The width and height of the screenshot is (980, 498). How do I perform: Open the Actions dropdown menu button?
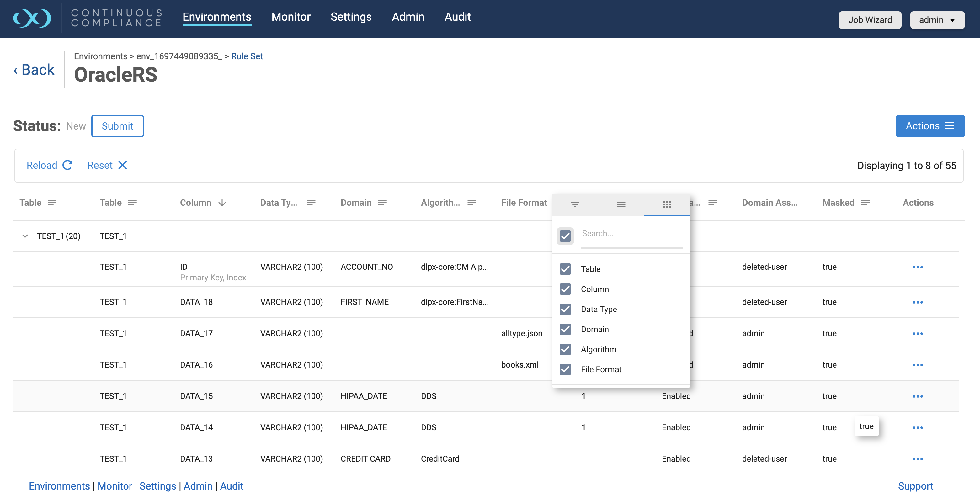click(929, 126)
